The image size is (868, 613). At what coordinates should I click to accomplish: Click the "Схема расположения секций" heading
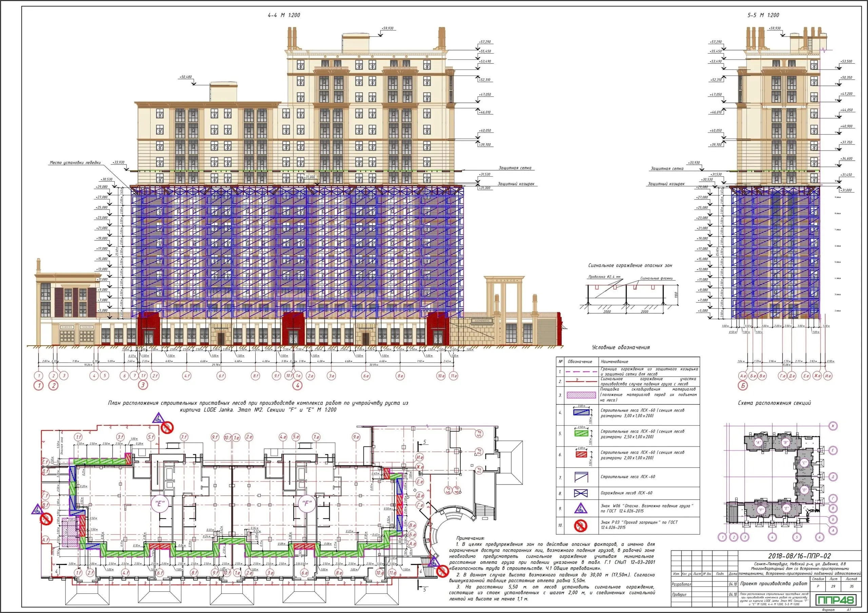pyautogui.click(x=774, y=403)
